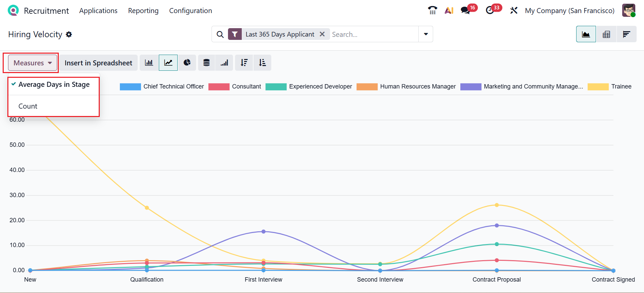The image size is (644, 293).
Task: Focus the Search input field
Action: tap(373, 34)
